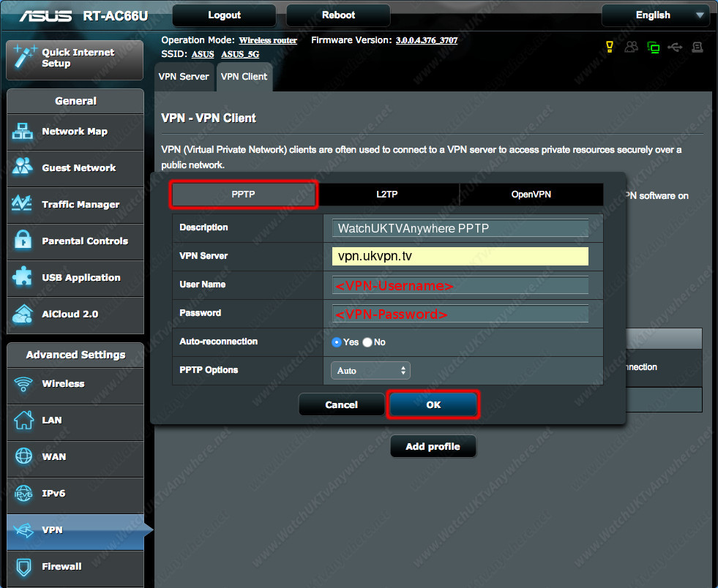
Task: Open WAN advanced settings item
Action: [75, 459]
